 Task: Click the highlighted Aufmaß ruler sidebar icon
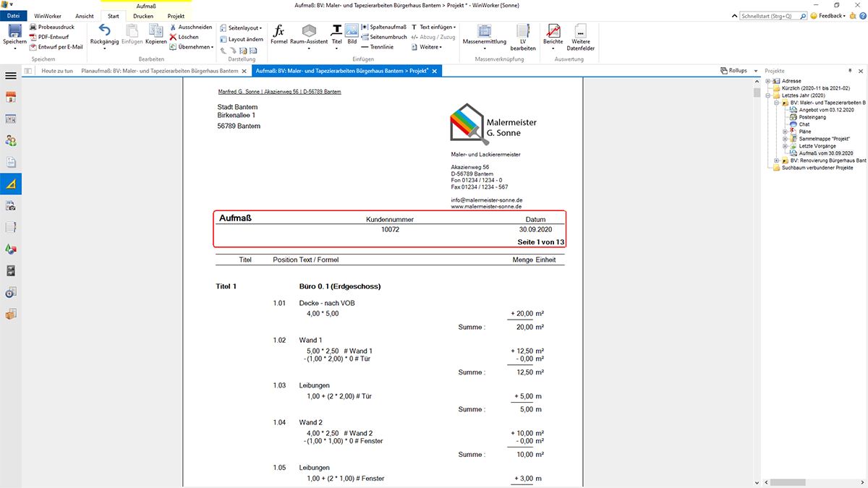point(11,184)
